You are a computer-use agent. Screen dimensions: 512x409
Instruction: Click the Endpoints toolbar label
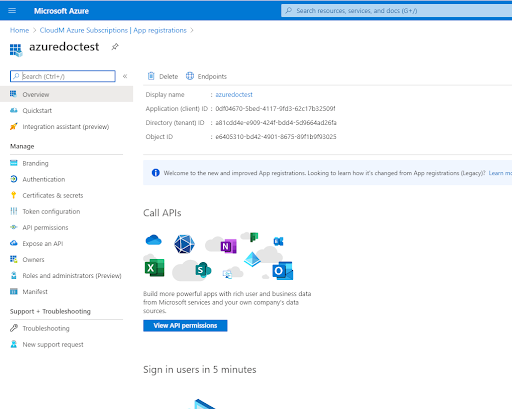212,77
